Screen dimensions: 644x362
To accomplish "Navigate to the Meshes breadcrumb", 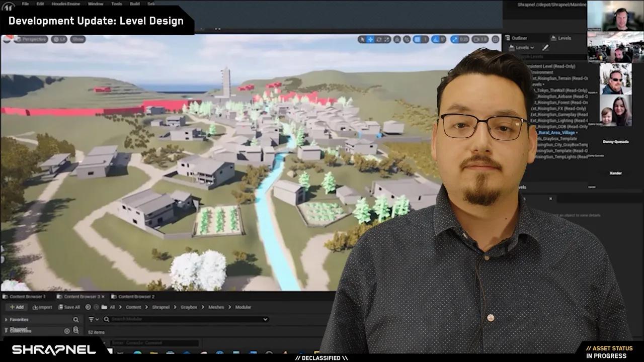I will 216,307.
